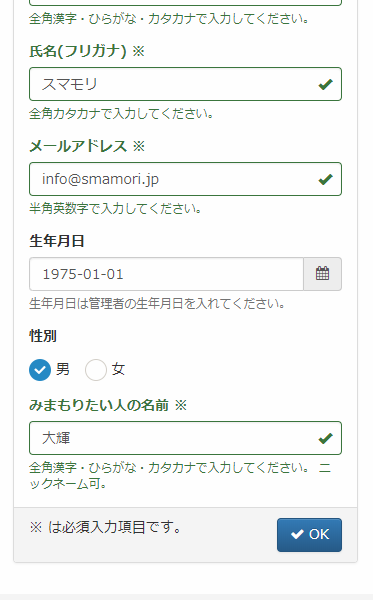Open the calendar date picker icon
373x600 pixels.
(323, 274)
